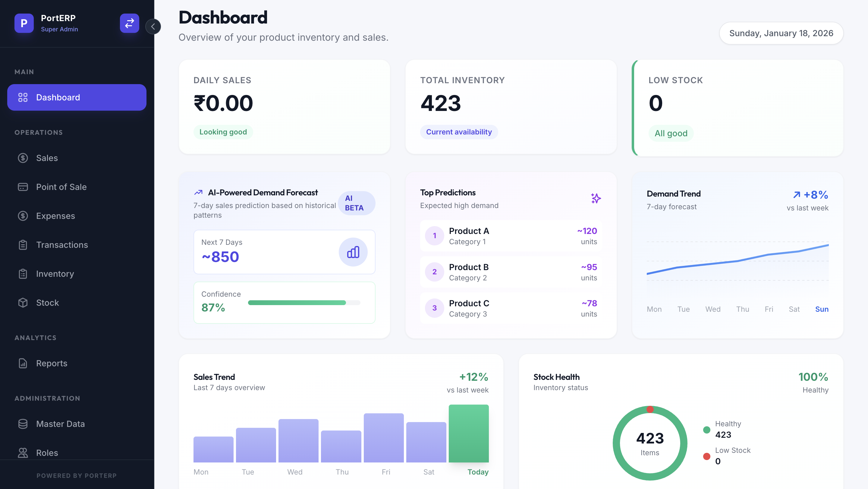Select the Product A prediction row
Image resolution: width=868 pixels, height=489 pixels.
(511, 236)
